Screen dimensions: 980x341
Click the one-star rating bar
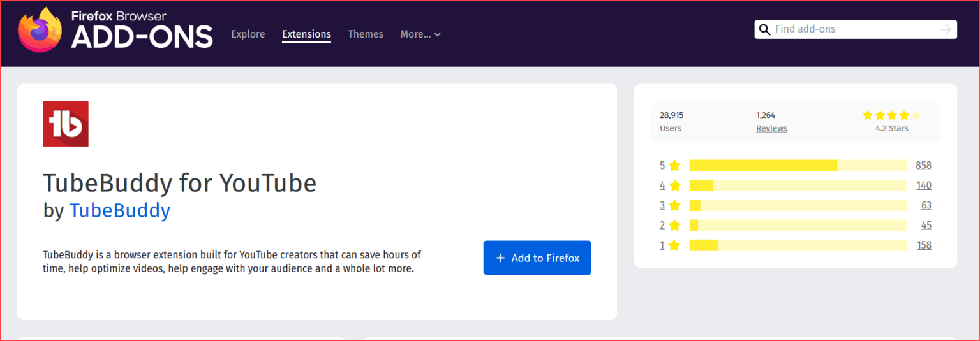pos(798,245)
